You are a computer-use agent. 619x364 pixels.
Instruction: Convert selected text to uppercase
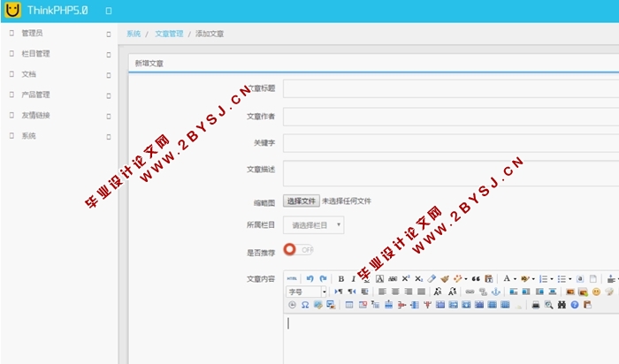pyautogui.click(x=438, y=292)
